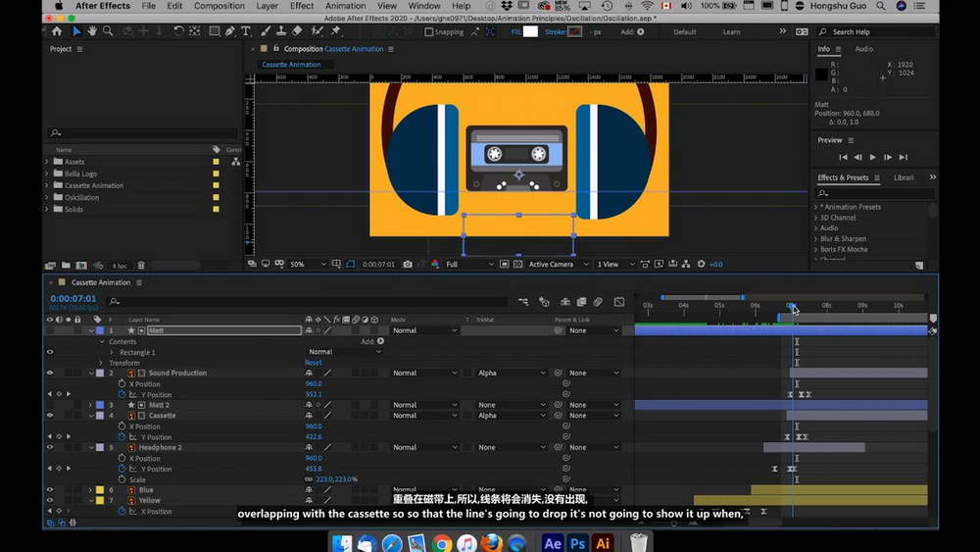Open the Stroke color swatch

[x=574, y=32]
